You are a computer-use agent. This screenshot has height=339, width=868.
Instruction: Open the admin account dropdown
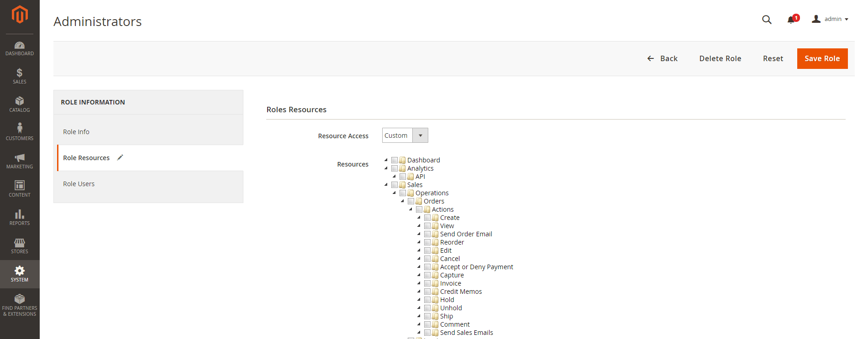(830, 19)
